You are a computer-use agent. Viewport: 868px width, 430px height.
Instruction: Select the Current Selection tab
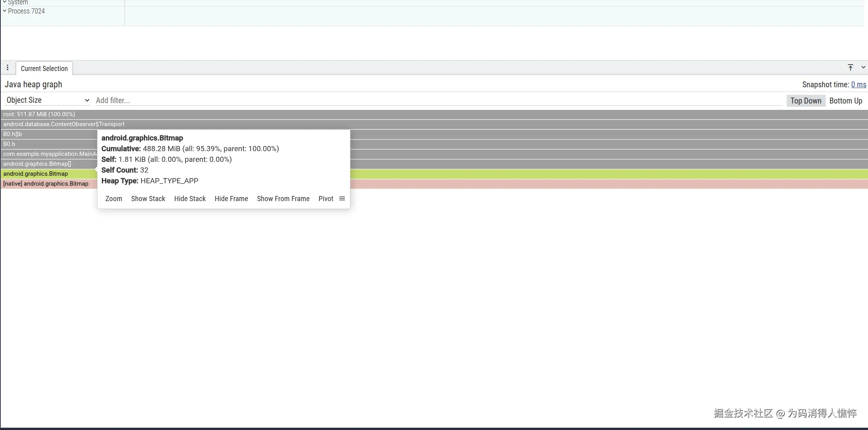(44, 69)
